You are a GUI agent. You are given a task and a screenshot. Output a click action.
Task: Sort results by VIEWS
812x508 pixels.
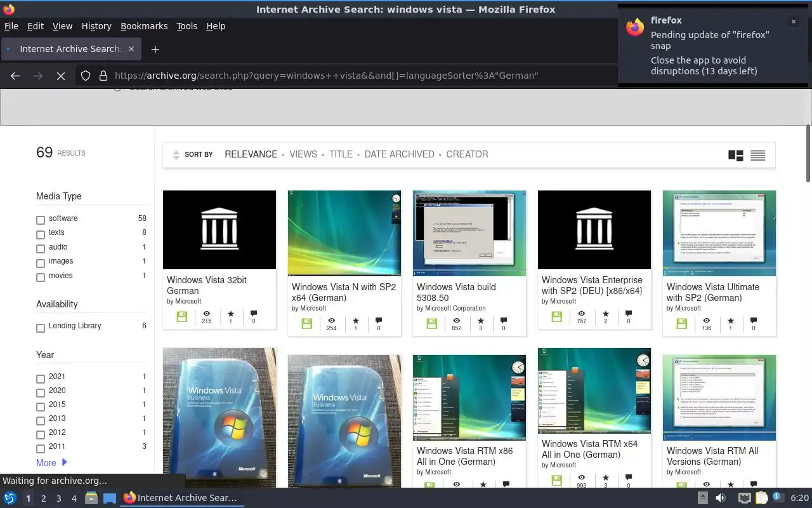tap(303, 154)
